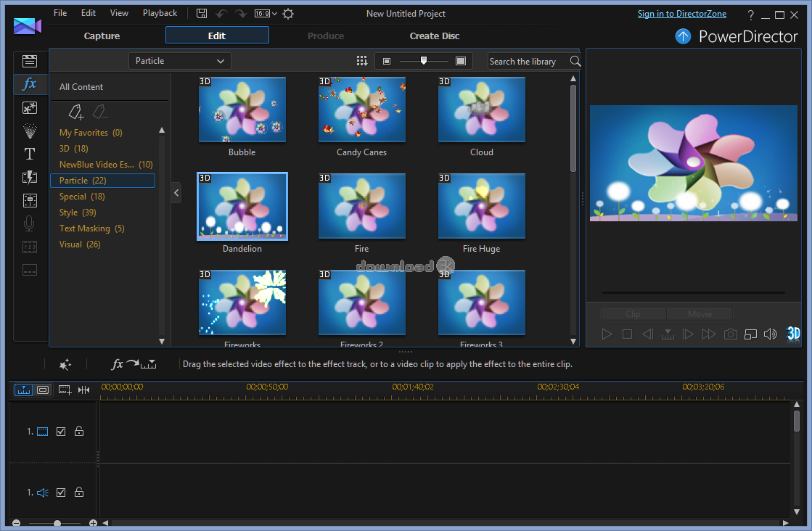Select the Particle Room icon
The image size is (812, 531).
coord(29,131)
